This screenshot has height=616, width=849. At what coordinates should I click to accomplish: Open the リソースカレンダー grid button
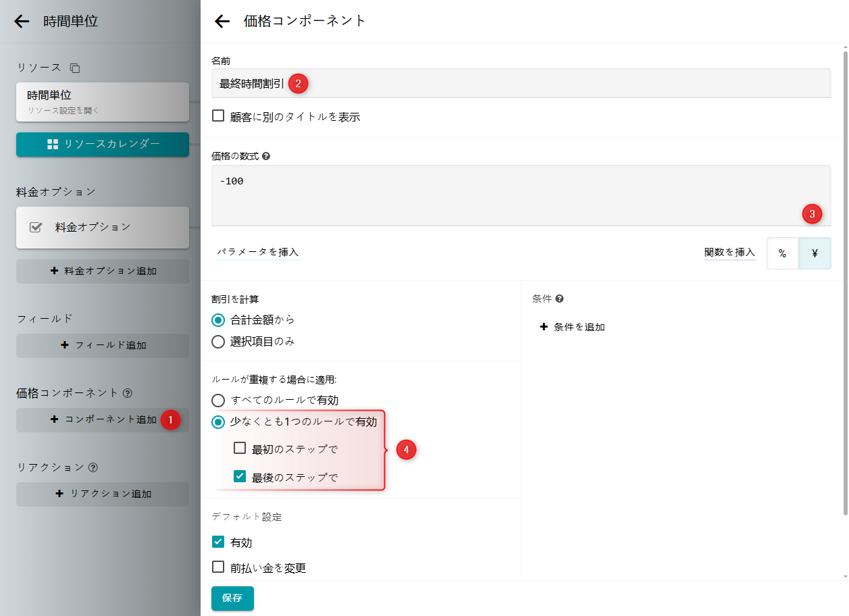(103, 145)
